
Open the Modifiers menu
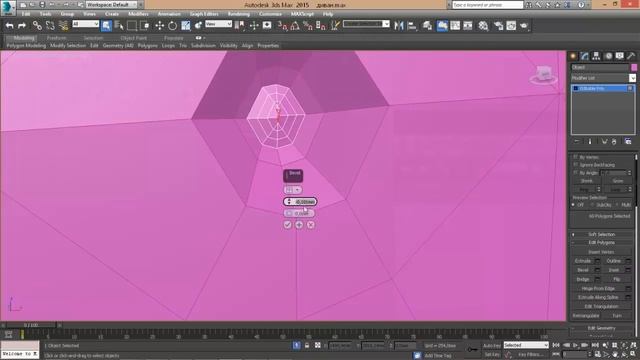[x=138, y=14]
